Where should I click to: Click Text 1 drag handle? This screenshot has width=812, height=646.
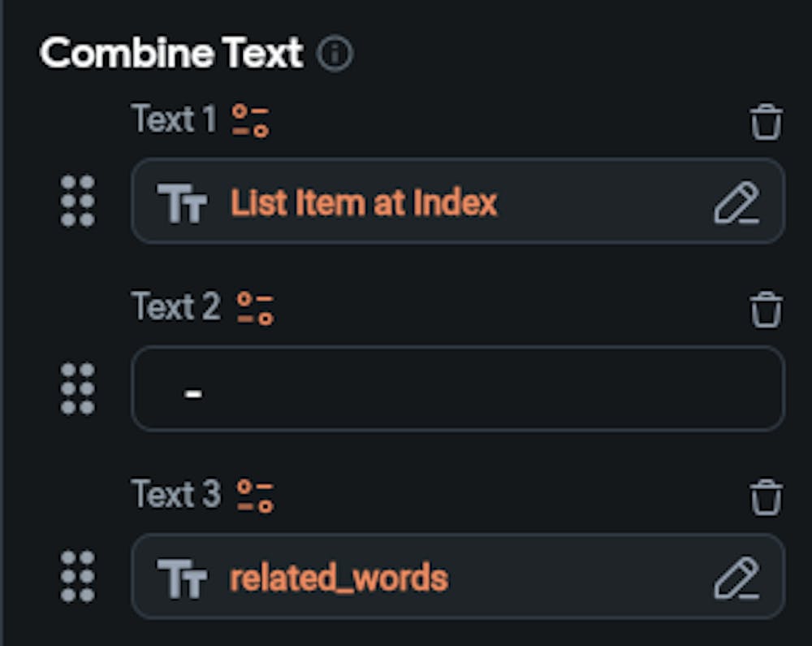pyautogui.click(x=78, y=201)
